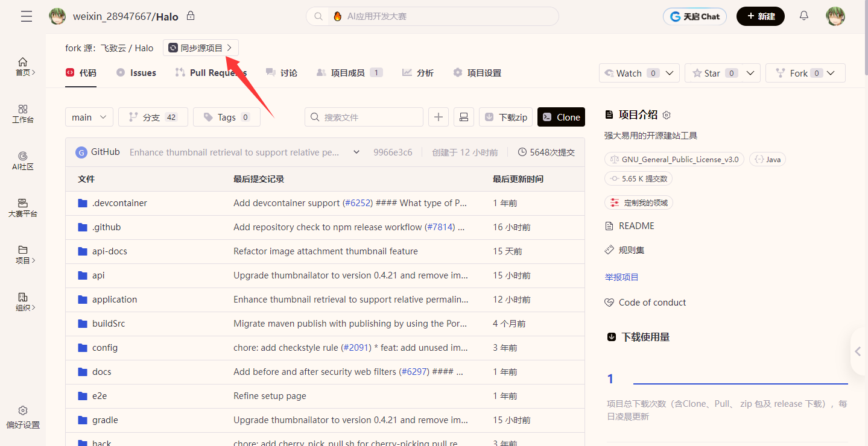
Task: Switch to the Issues tab
Action: pos(136,72)
